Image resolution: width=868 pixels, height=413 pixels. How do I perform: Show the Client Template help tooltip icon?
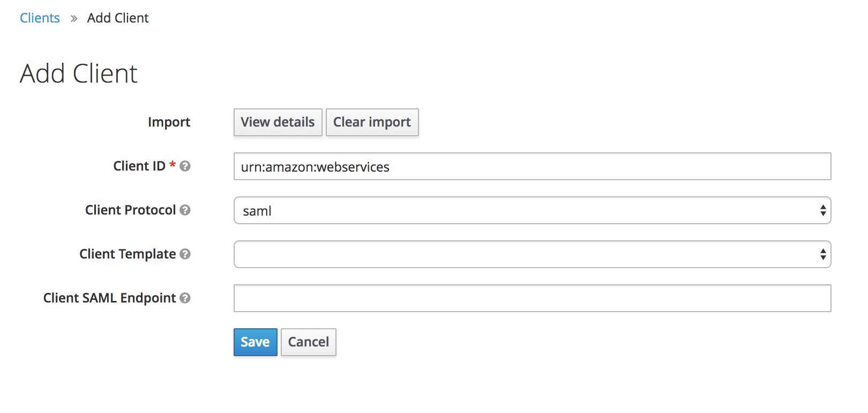pyautogui.click(x=185, y=254)
